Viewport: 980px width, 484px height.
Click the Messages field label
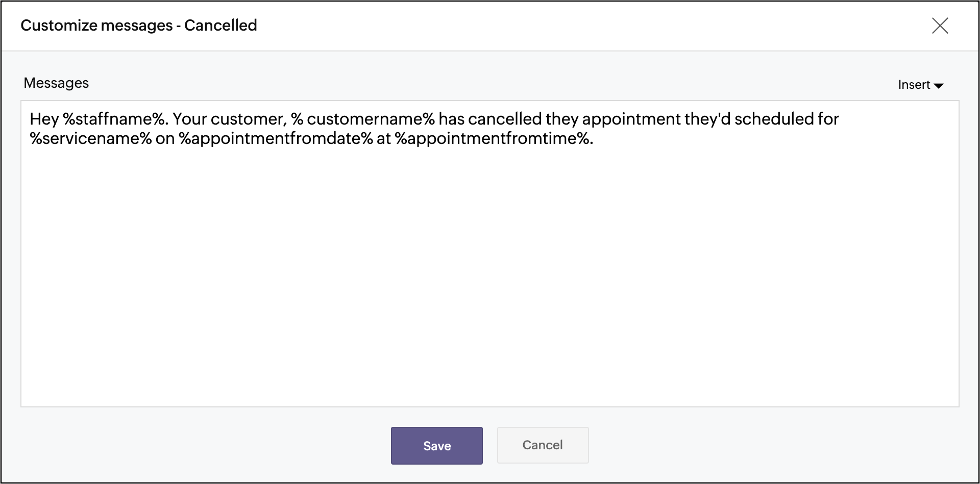click(56, 83)
